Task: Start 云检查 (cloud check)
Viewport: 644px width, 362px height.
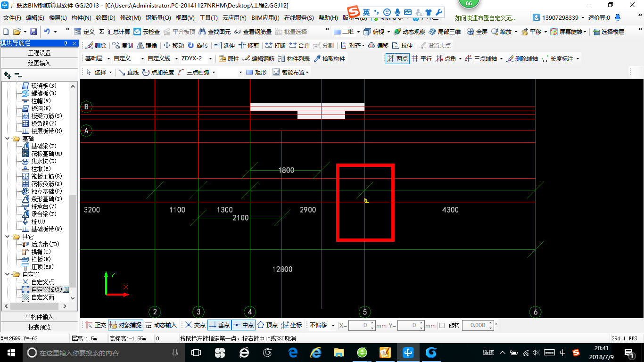Action: click(x=147, y=32)
